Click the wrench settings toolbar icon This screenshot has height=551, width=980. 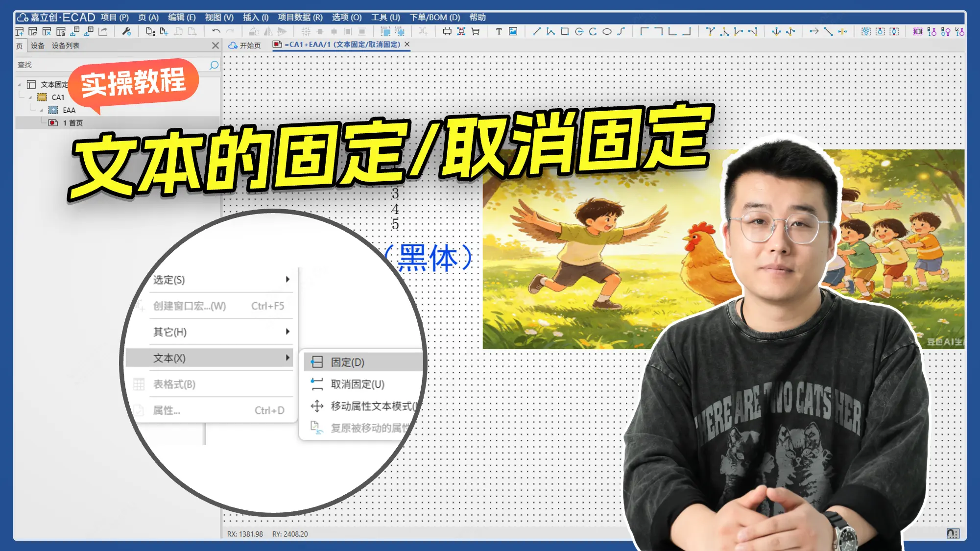click(x=126, y=32)
